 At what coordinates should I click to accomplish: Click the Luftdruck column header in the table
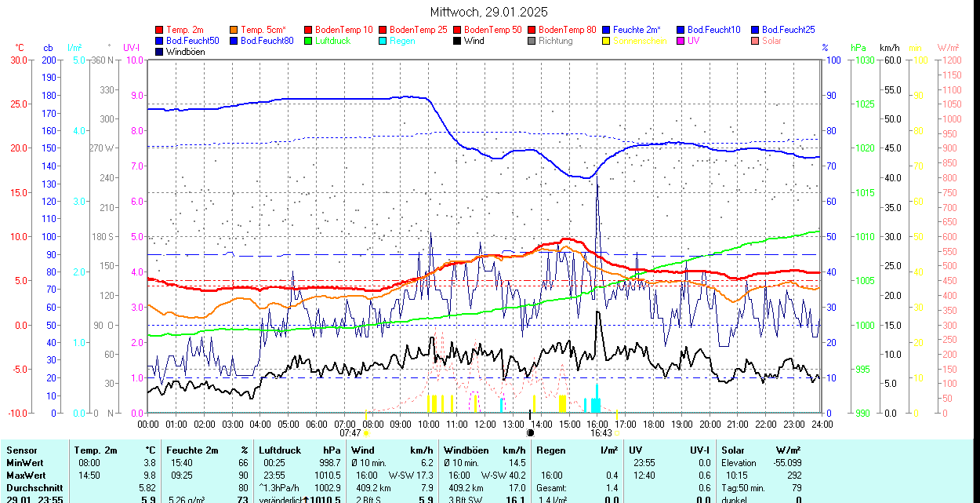point(280,450)
